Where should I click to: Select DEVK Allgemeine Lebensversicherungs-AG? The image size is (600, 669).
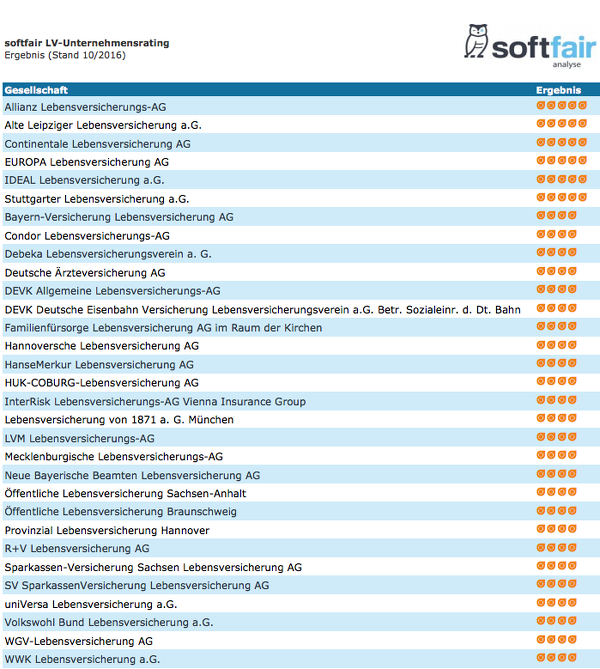click(x=112, y=291)
